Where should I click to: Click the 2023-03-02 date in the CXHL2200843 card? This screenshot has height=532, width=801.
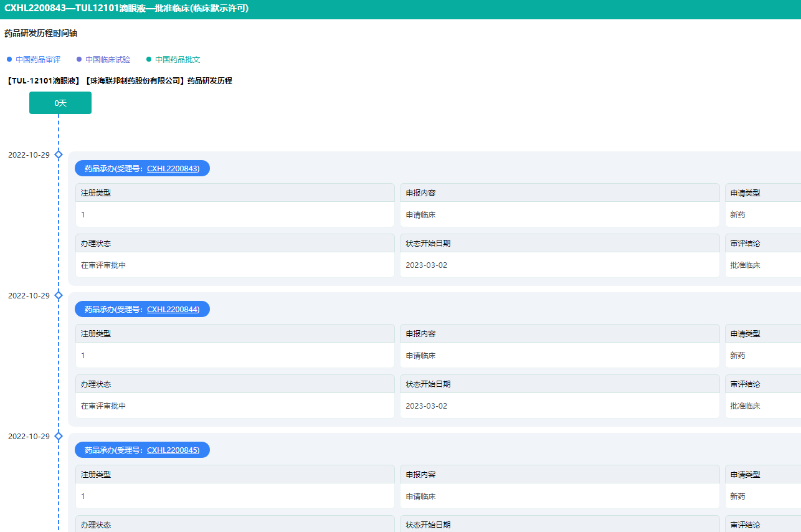coord(427,265)
